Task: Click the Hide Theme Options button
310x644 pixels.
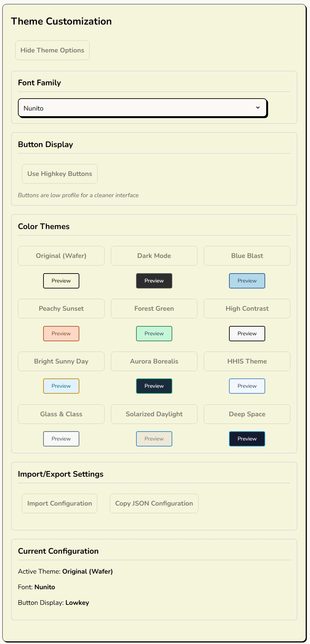Action: [52, 50]
